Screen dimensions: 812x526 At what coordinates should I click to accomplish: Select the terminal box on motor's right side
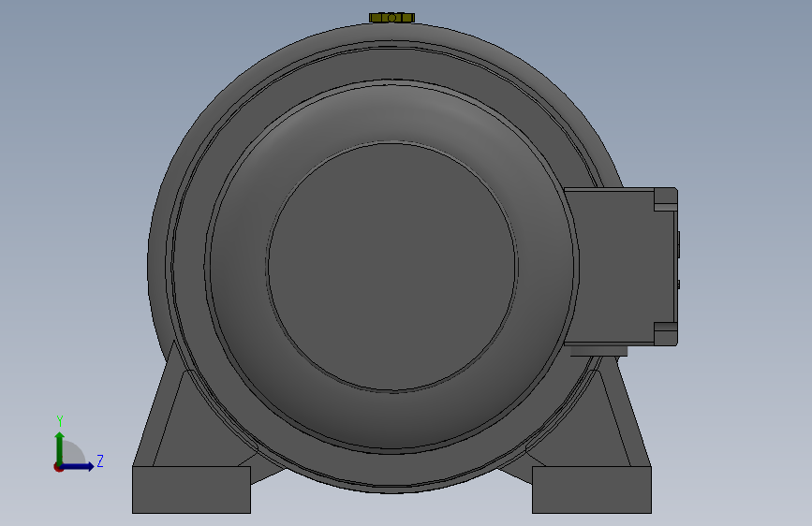620,267
